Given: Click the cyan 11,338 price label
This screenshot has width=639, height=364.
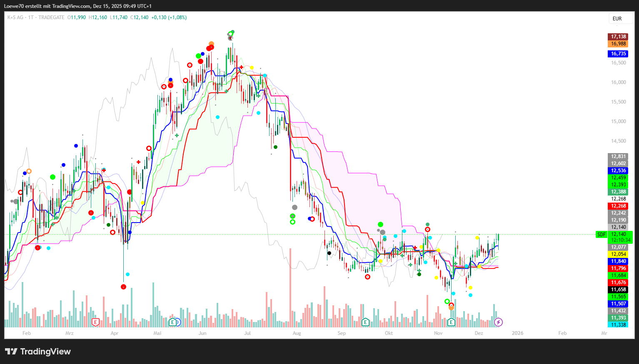Looking at the screenshot, I should 618,325.
